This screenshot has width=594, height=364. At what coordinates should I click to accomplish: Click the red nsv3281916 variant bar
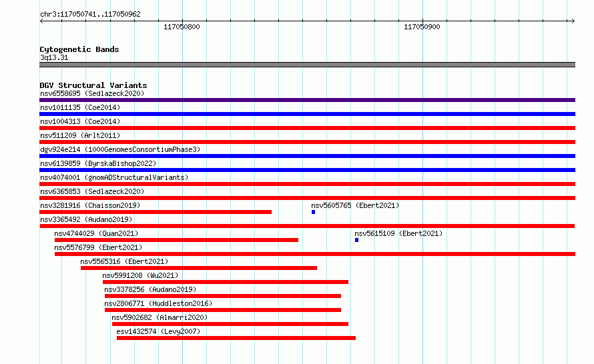coord(156,212)
